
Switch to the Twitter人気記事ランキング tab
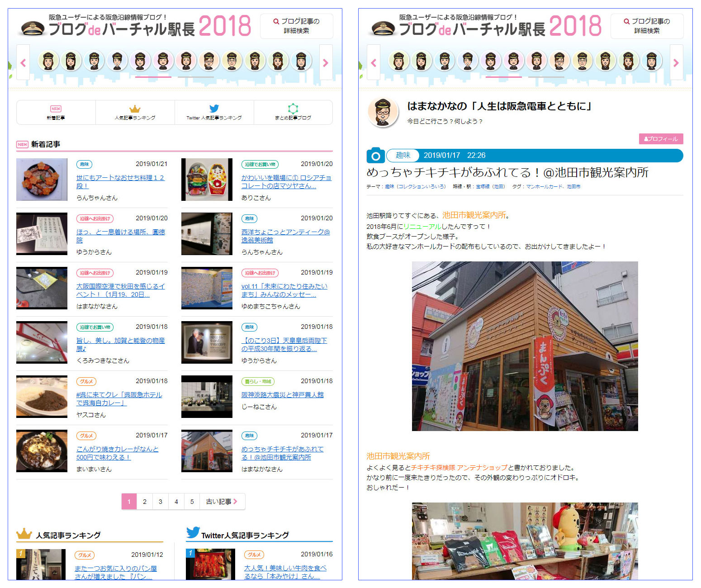214,112
